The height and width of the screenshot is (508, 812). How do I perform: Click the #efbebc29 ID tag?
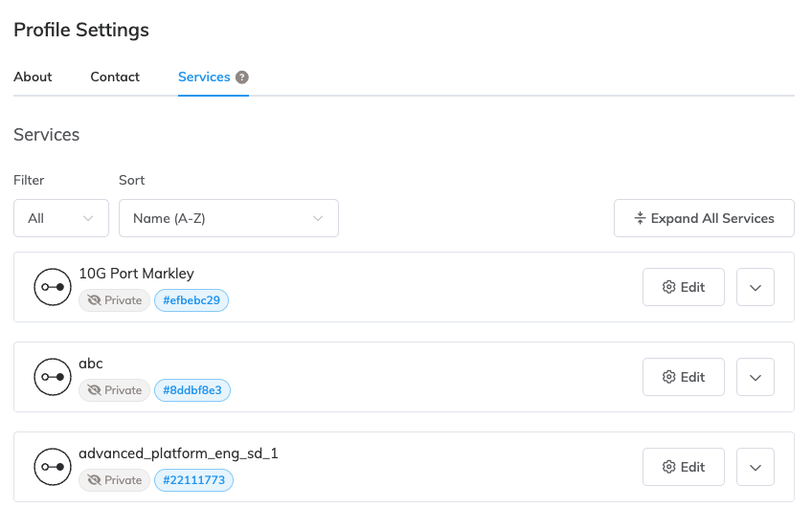192,300
